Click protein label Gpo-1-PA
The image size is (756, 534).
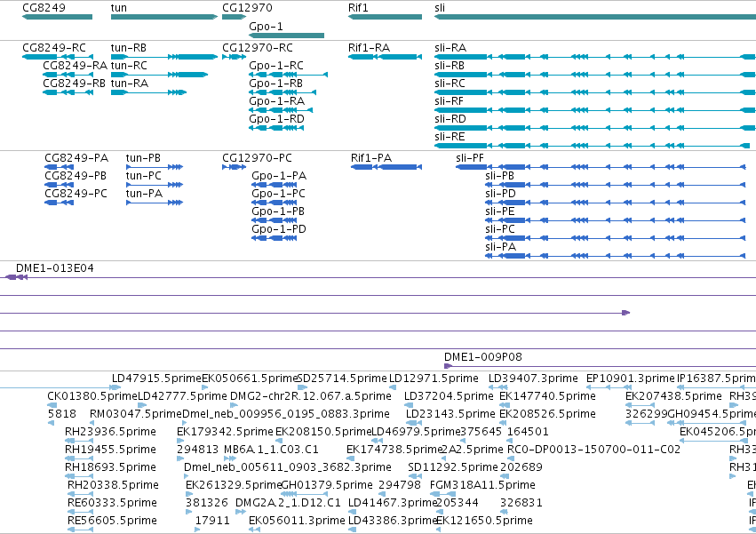[x=279, y=176]
